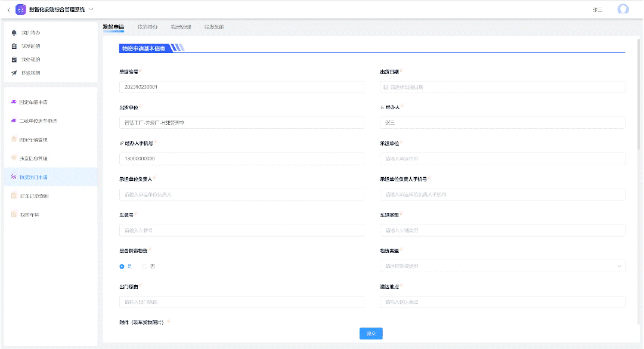Switch to the 我的待办 tab
Image resolution: width=644 pixels, height=349 pixels.
coord(147,27)
